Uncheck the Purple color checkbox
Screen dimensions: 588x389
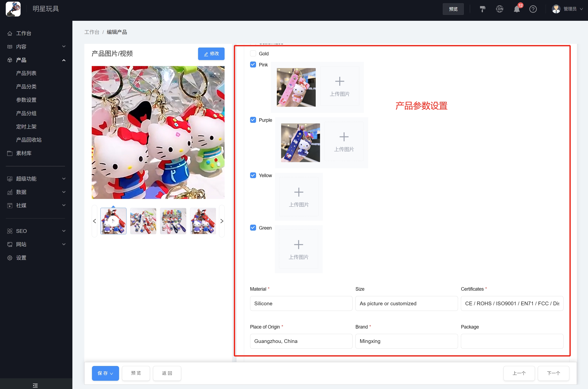point(253,120)
